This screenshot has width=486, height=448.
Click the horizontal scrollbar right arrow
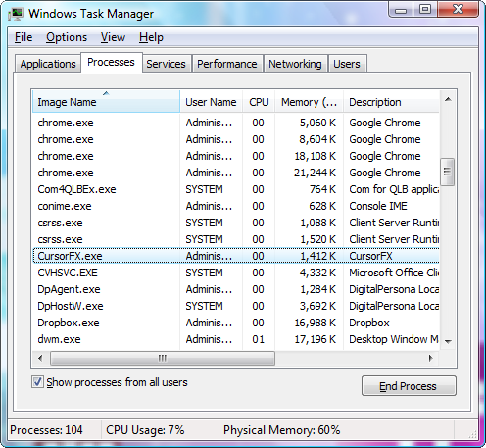[431, 359]
